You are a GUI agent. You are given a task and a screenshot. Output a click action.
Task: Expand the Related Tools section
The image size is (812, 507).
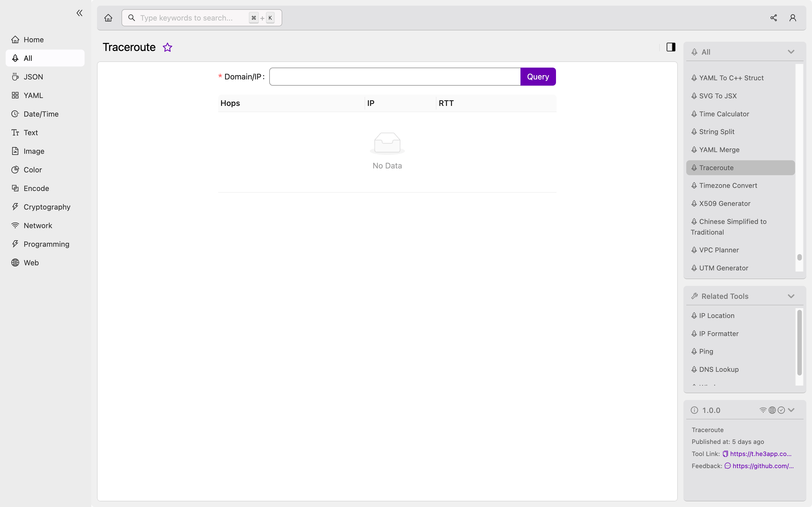point(791,296)
